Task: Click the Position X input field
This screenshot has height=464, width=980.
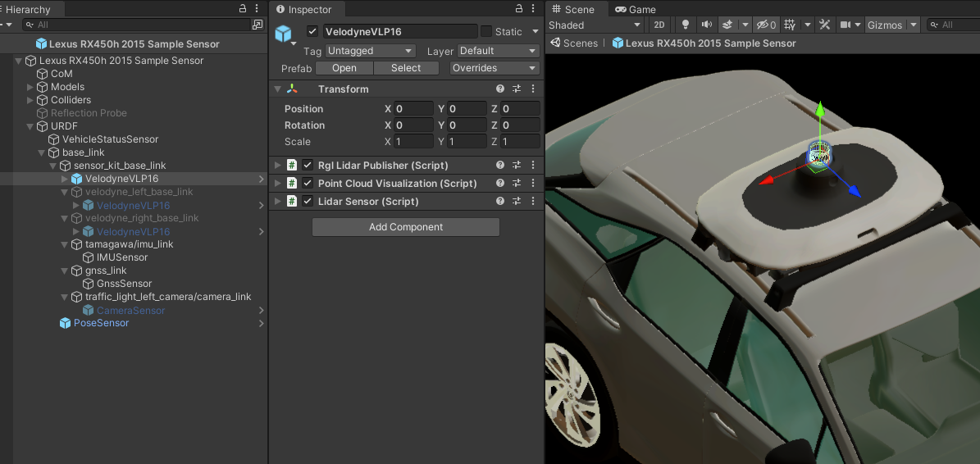Action: click(413, 109)
